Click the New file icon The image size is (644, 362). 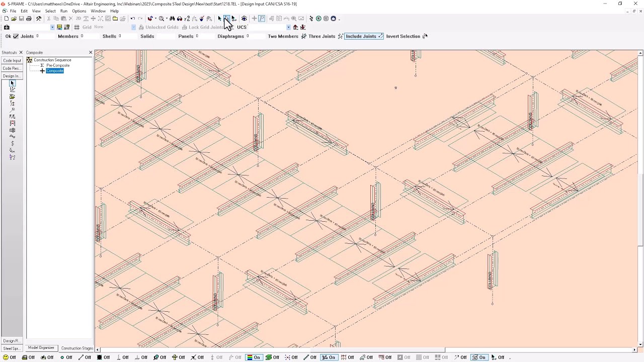6,19
